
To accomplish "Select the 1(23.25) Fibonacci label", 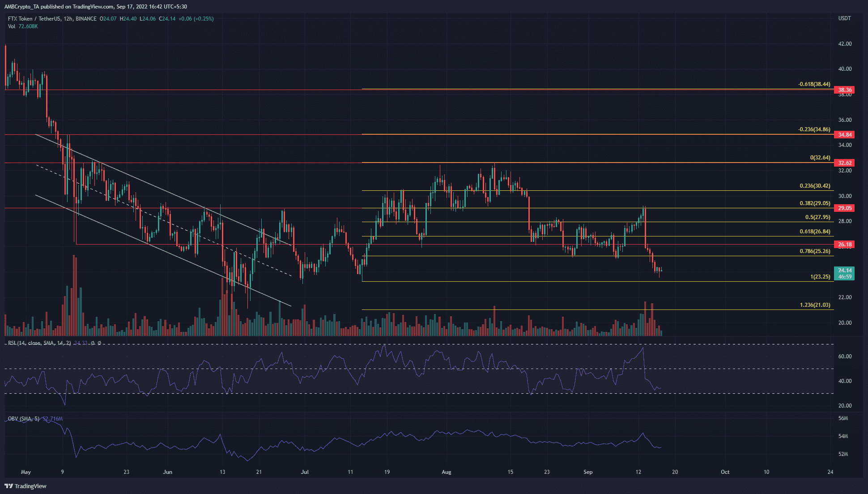I will click(x=820, y=277).
